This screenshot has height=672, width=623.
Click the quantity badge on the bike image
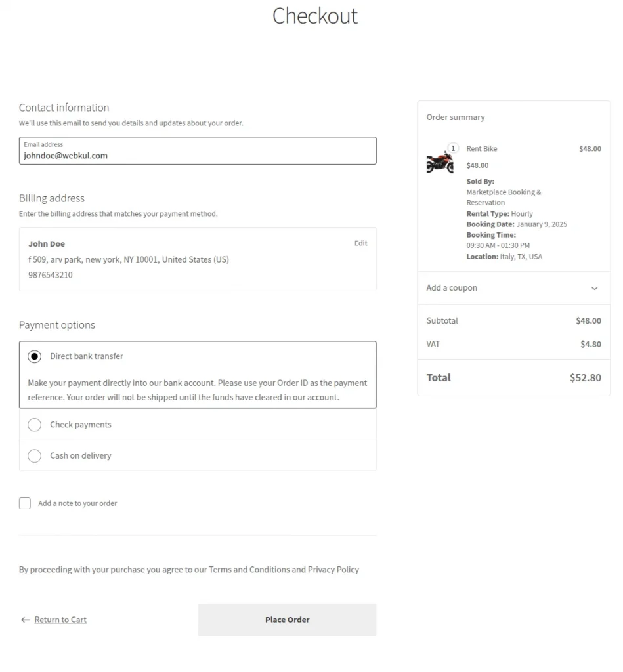(453, 148)
